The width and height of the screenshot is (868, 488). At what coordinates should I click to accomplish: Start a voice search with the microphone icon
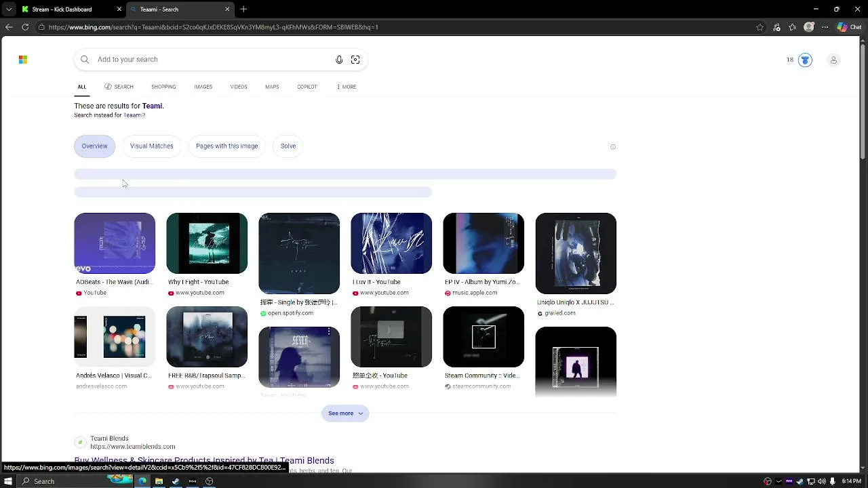tap(339, 60)
